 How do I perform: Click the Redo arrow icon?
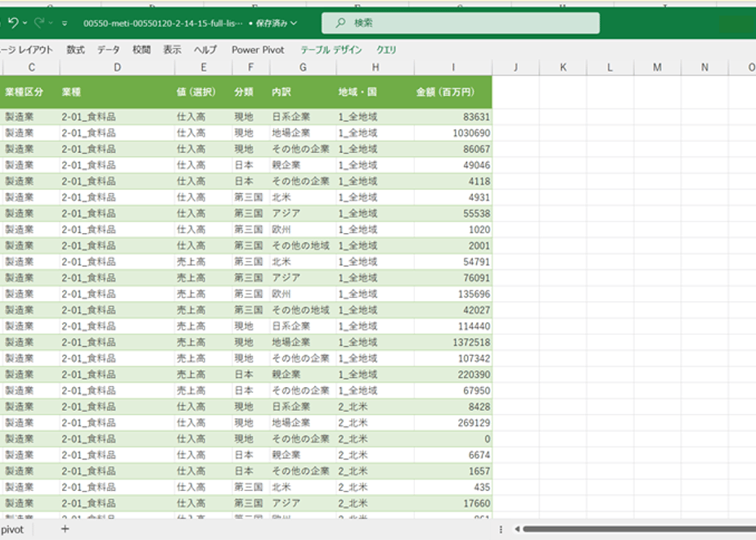pos(39,23)
